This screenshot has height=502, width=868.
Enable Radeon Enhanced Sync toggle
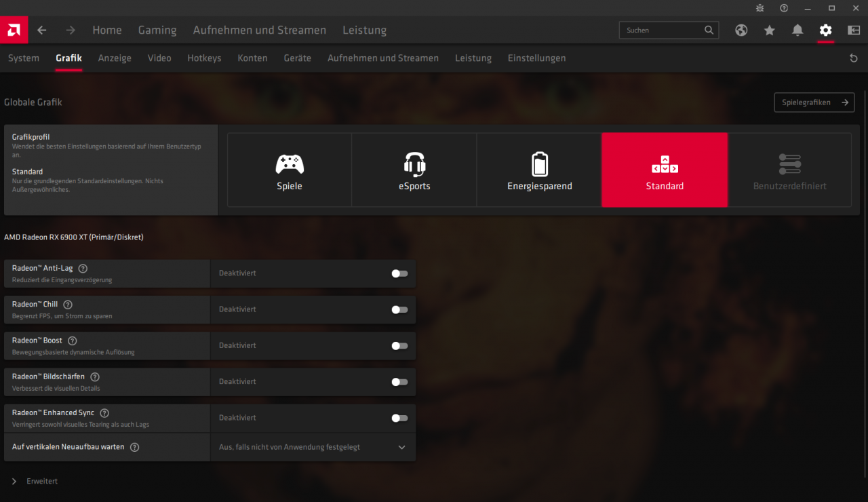[399, 418]
